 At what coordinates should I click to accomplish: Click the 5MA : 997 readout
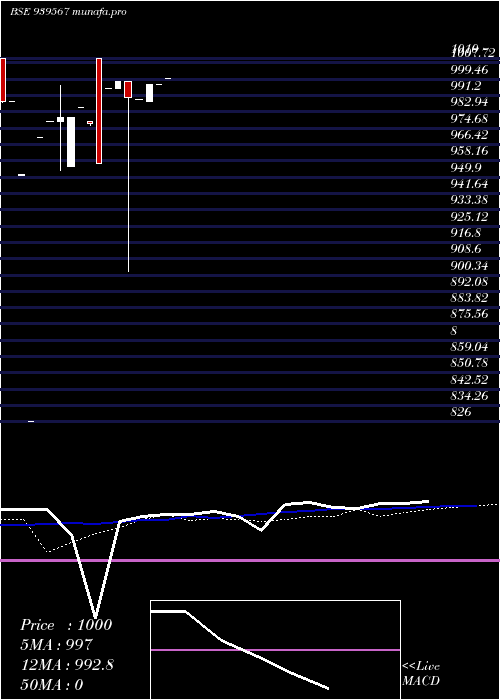[x=56, y=645]
